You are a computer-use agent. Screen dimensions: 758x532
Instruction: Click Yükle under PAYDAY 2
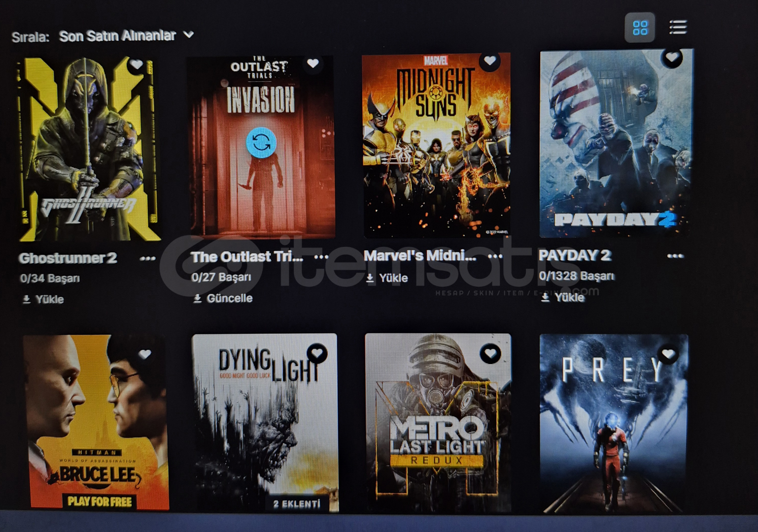click(562, 298)
